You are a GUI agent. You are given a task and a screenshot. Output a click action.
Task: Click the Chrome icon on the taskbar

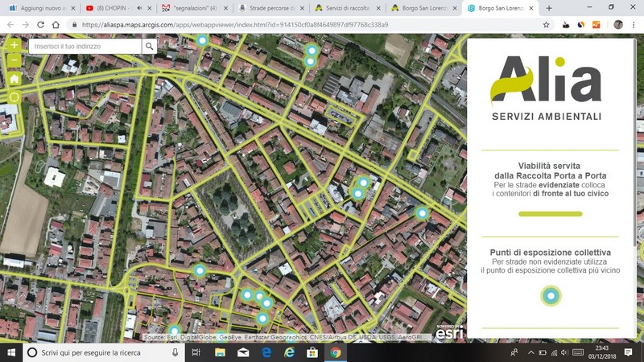tap(336, 352)
